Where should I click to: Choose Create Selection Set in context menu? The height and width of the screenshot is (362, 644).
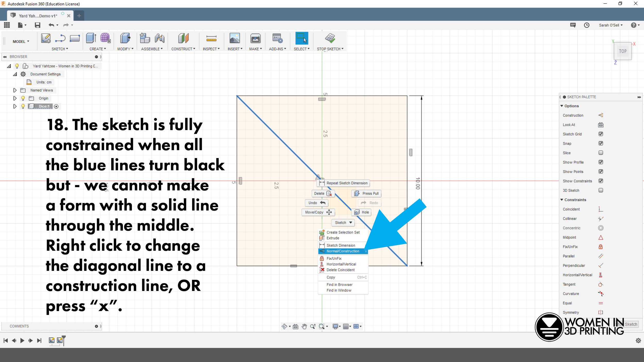[343, 232]
